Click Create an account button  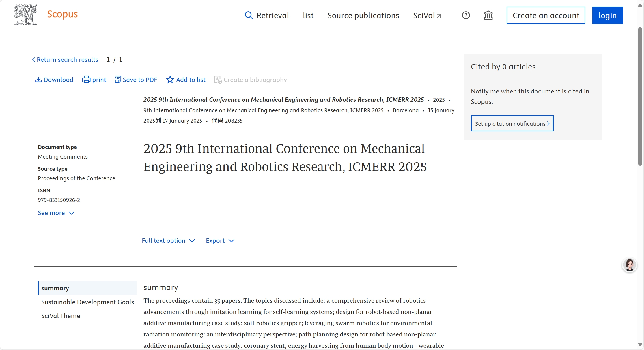click(546, 15)
